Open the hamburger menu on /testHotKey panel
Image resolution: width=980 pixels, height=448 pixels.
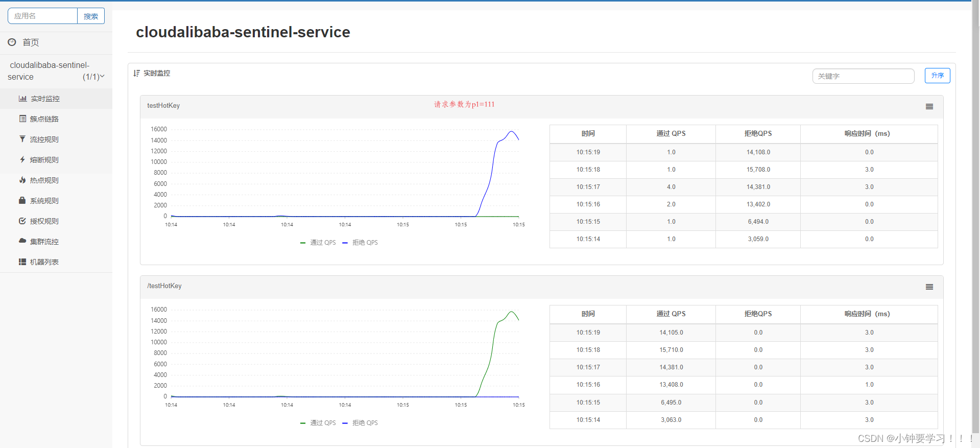(929, 287)
